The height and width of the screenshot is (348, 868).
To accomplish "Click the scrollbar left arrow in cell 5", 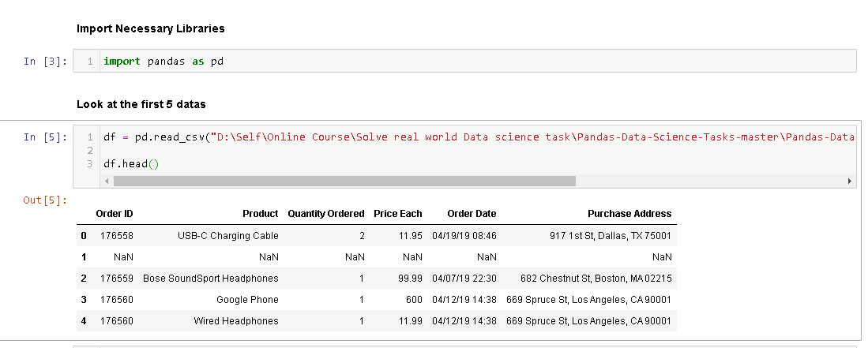I will 107,181.
